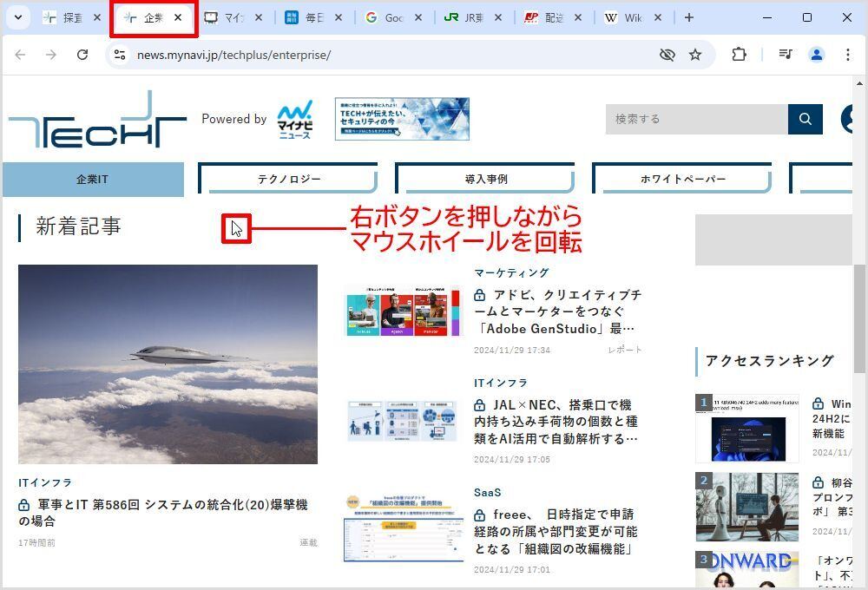Viewport: 868px width, 590px height.
Task: Click lock icon beside freee article
Action: click(x=480, y=515)
